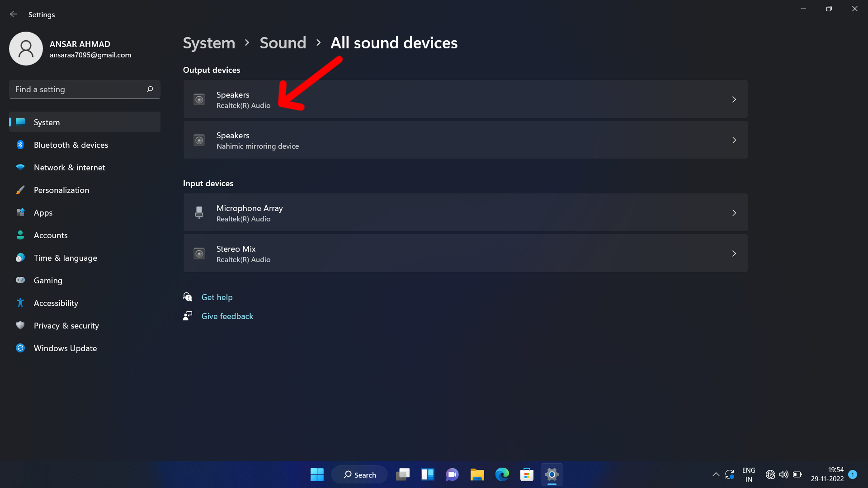Screen dimensions: 868x488
Task: Open the Get help link
Action: pyautogui.click(x=217, y=297)
